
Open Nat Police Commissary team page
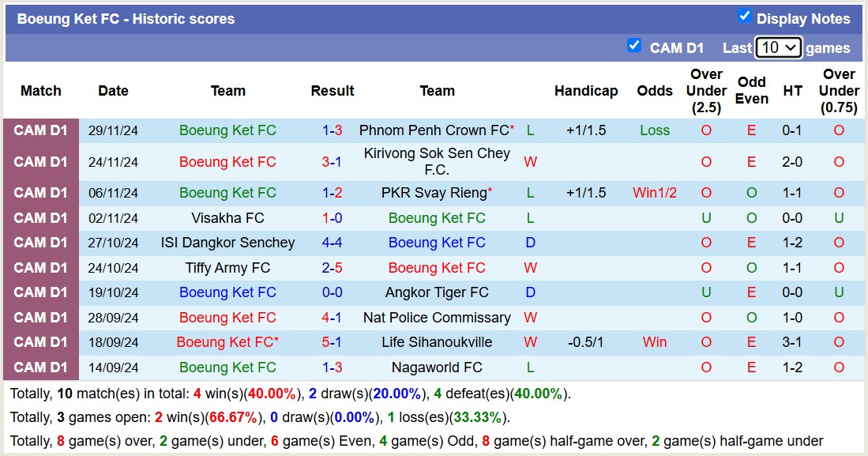(x=438, y=318)
